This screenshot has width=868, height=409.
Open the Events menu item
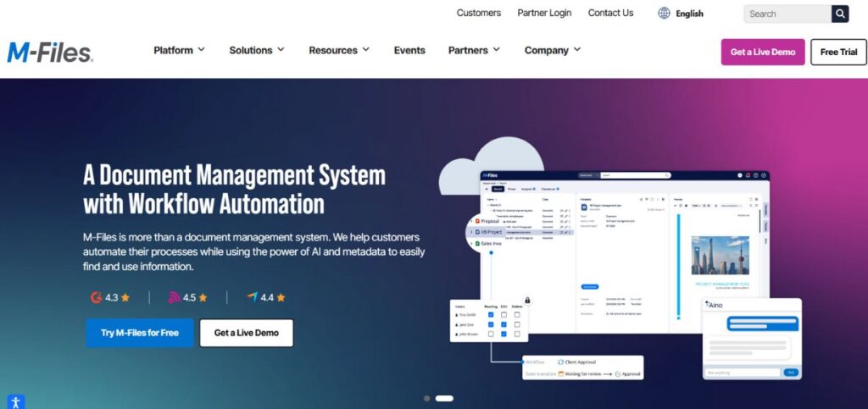coord(409,50)
